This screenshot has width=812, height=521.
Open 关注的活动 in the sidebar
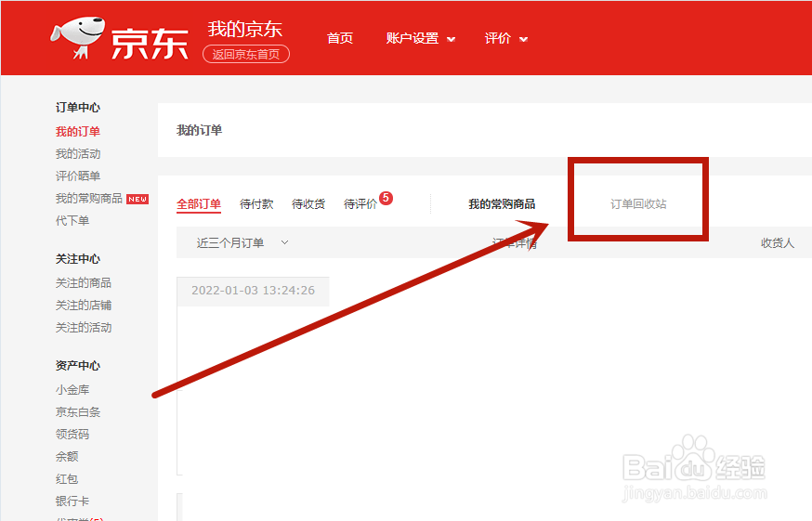(84, 327)
